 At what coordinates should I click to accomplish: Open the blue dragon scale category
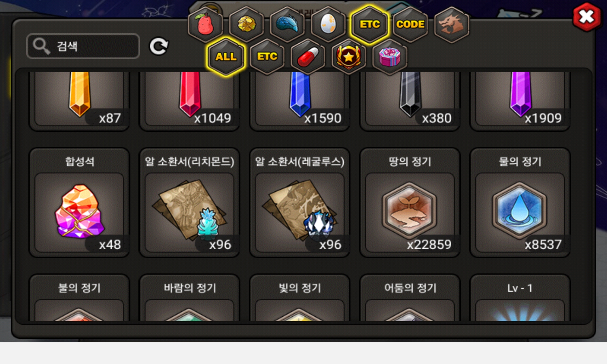(287, 24)
